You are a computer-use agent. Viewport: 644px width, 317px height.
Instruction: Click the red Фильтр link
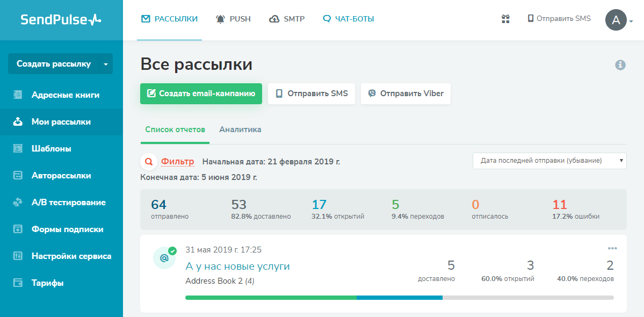point(177,161)
